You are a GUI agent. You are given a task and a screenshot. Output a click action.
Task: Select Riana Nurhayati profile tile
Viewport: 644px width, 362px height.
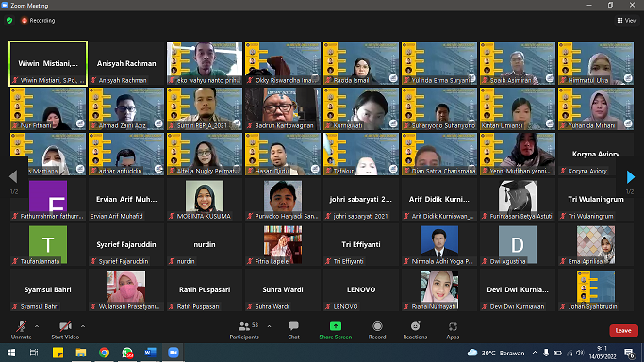coord(439,289)
